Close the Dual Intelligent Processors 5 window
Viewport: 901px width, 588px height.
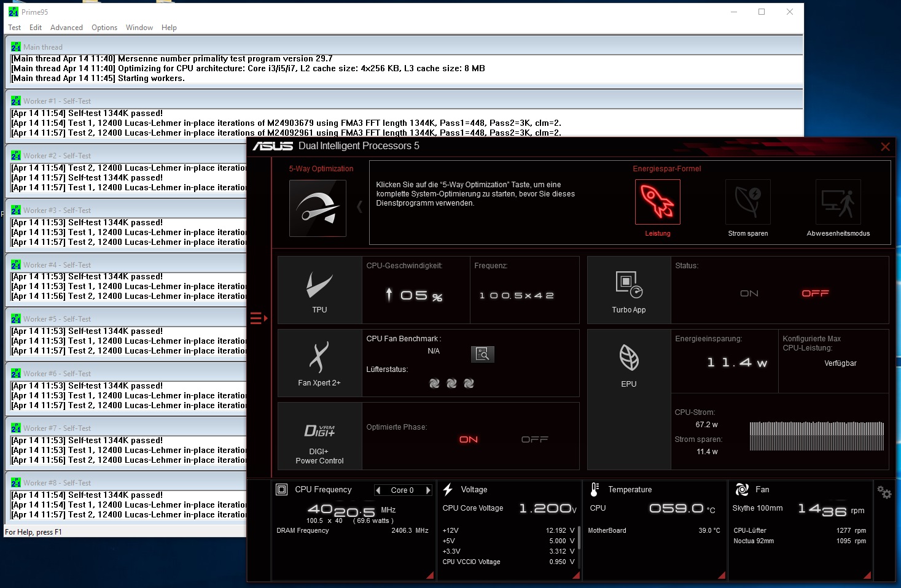(885, 147)
